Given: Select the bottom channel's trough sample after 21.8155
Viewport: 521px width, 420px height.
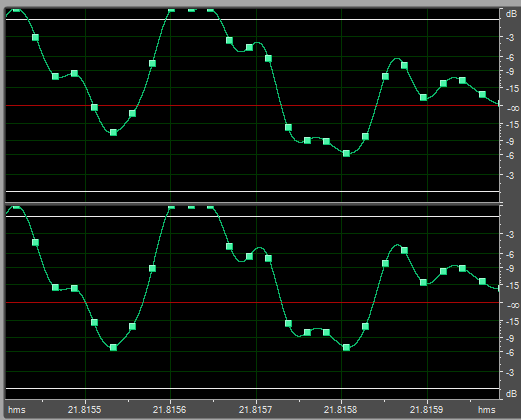Looking at the screenshot, I should click(x=113, y=348).
